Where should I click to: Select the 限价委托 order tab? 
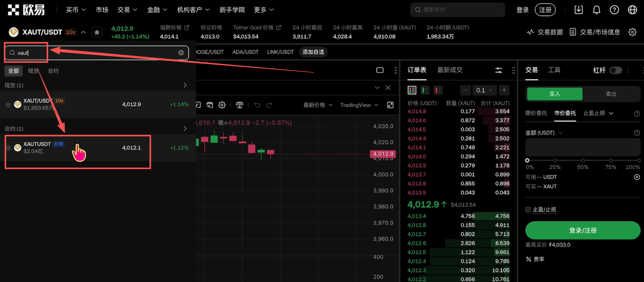[x=536, y=113]
